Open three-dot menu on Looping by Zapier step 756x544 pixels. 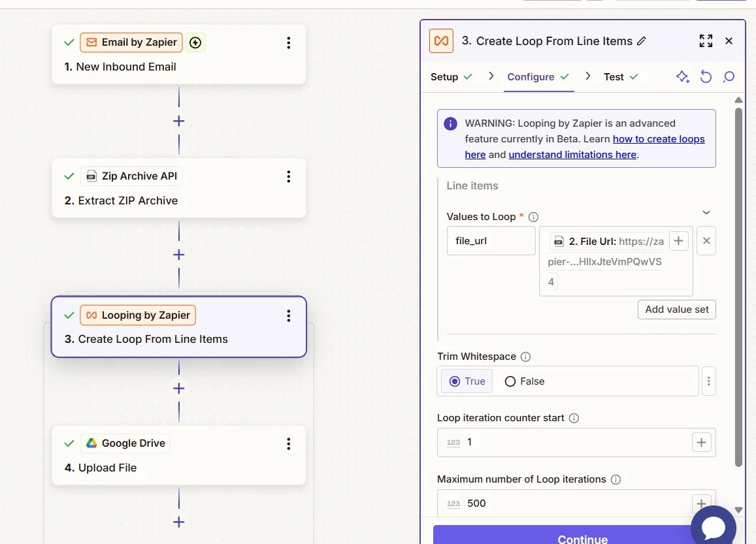(x=288, y=315)
